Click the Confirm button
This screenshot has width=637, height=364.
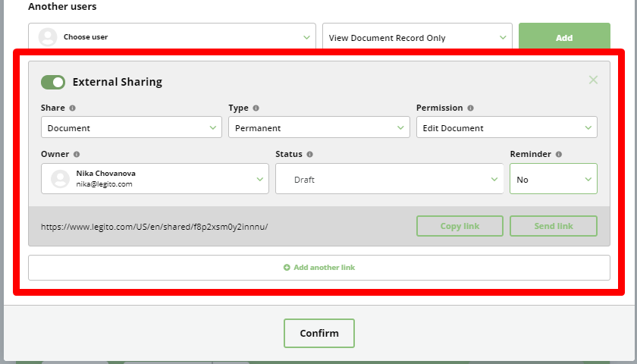(319, 333)
